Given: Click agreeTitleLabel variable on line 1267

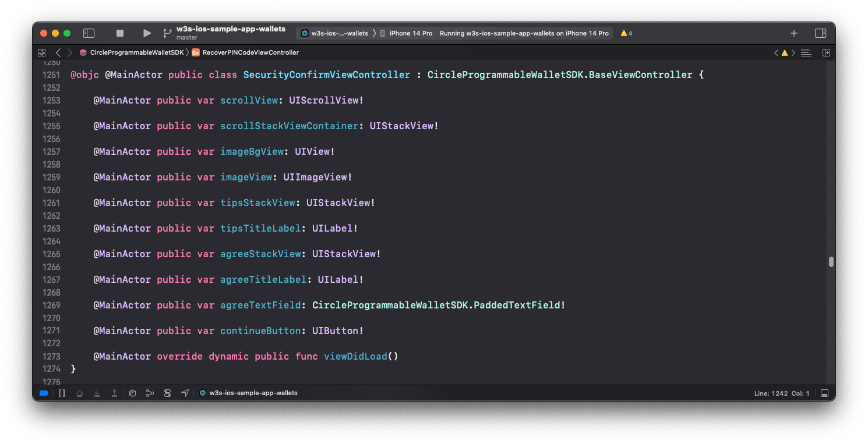Looking at the screenshot, I should (x=263, y=280).
